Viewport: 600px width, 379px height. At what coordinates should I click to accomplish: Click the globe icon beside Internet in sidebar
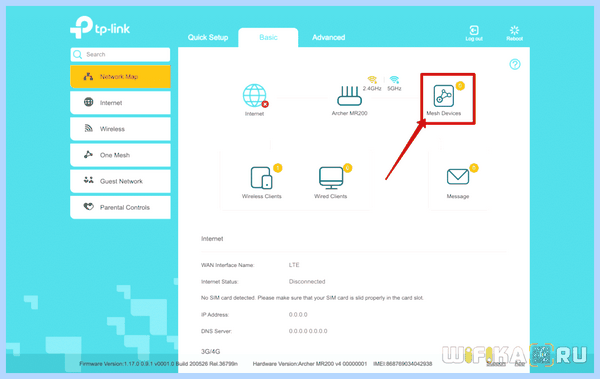click(x=88, y=102)
